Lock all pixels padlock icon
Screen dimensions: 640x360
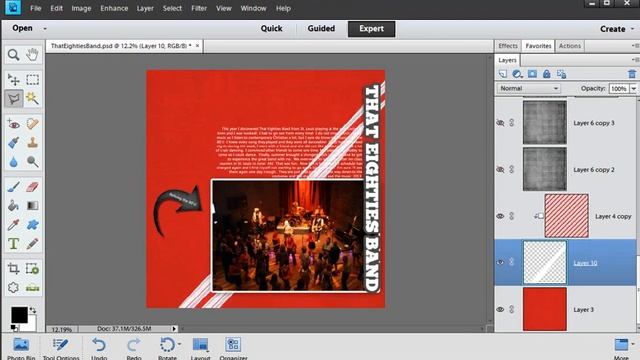(547, 74)
